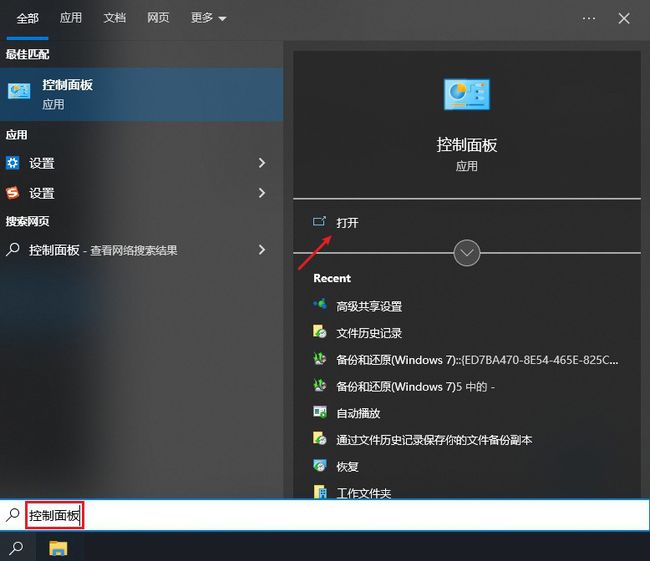The width and height of the screenshot is (650, 561).
Task: Click the 控制面板 title in preview pane
Action: pyautogui.click(x=467, y=145)
